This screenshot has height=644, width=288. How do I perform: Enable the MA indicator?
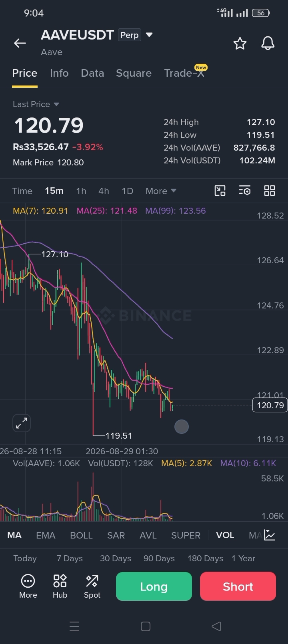[x=14, y=535]
